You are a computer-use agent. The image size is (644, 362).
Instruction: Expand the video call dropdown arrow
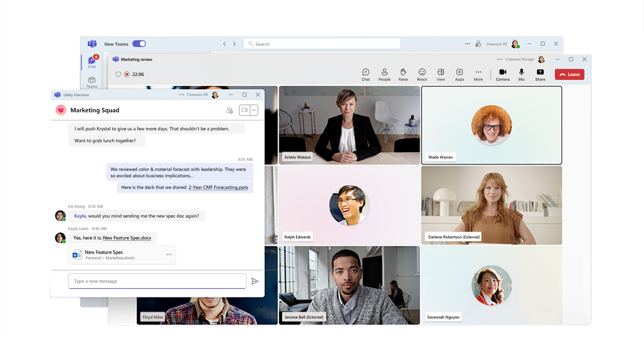point(254,110)
